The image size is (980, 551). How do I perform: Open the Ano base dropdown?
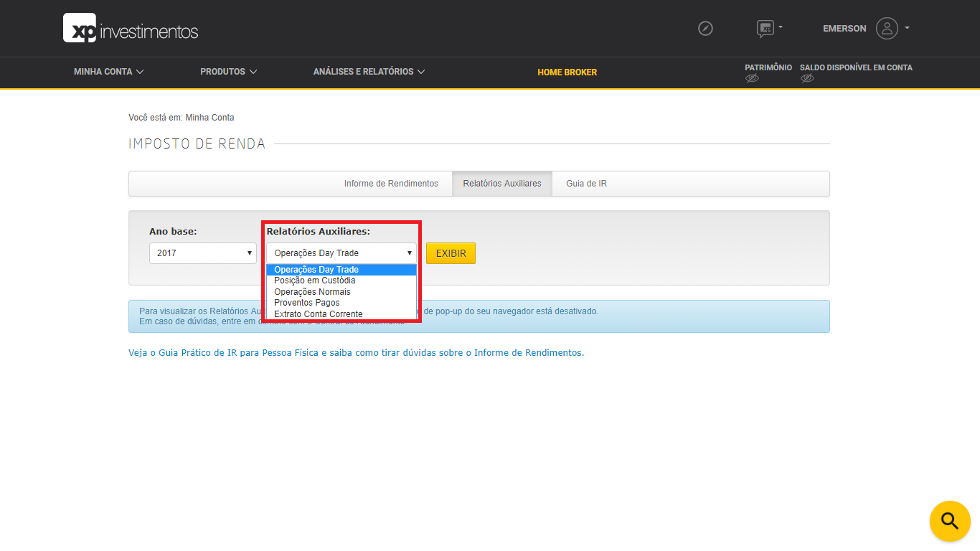[202, 253]
